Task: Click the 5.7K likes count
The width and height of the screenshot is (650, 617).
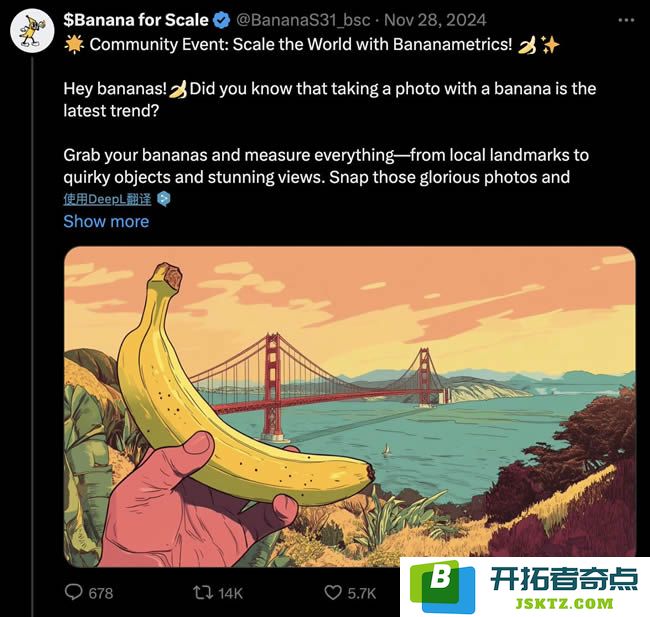Action: [361, 593]
